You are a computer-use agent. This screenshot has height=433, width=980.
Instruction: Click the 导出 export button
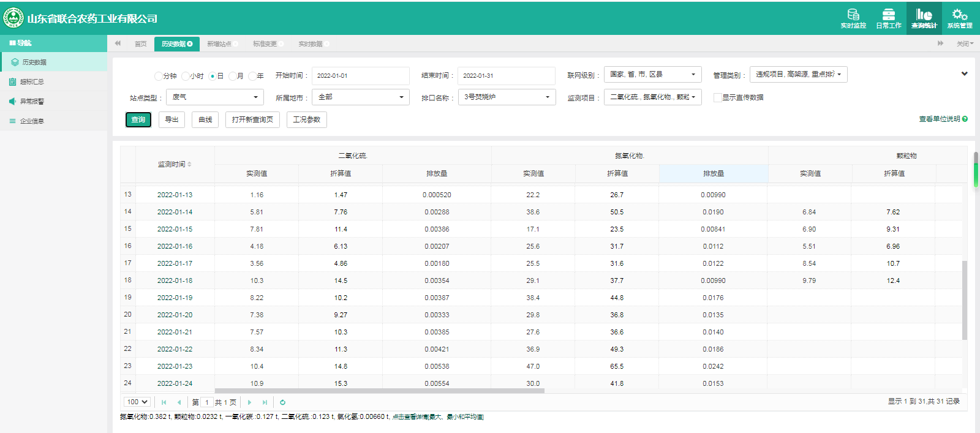[x=171, y=119]
